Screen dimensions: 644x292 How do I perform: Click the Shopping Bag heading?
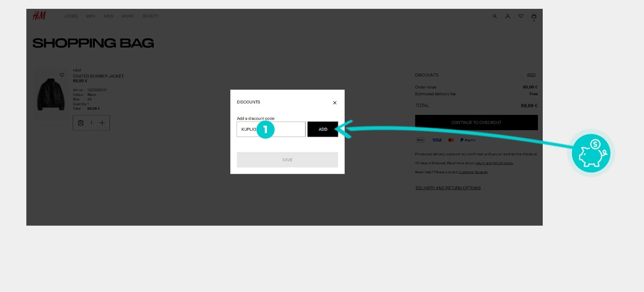(x=93, y=43)
